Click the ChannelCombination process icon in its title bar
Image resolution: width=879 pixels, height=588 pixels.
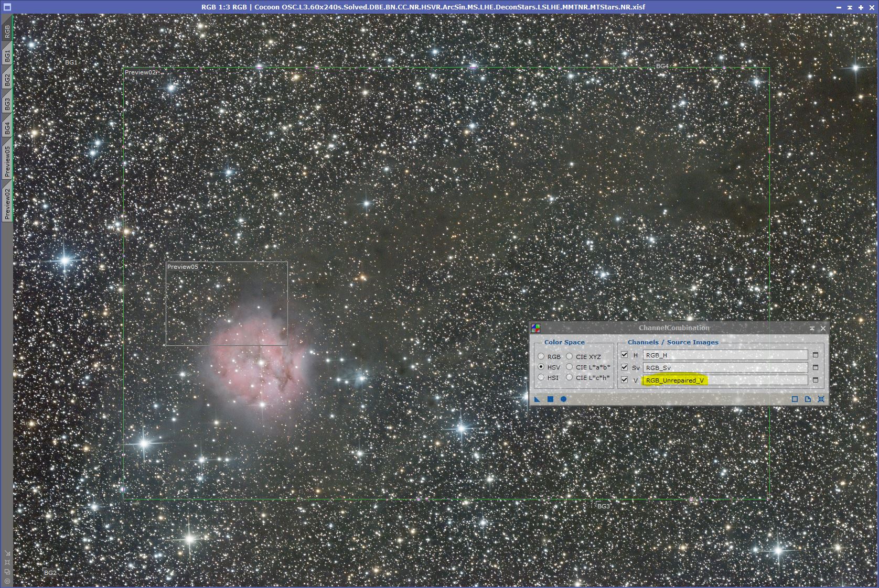click(537, 328)
